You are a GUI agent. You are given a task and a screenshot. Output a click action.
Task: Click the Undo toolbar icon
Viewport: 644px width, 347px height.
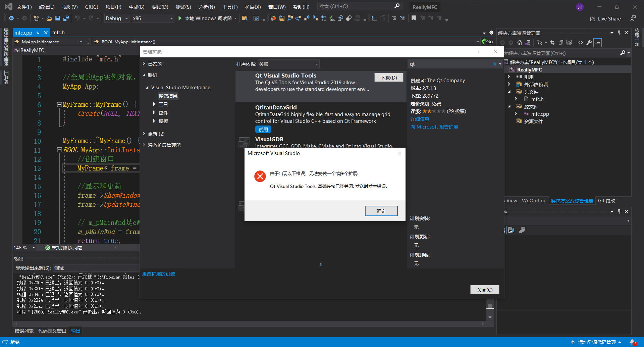(77, 18)
